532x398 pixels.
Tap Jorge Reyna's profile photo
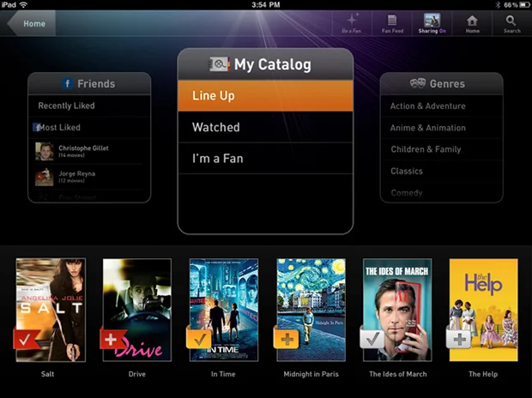coord(45,177)
